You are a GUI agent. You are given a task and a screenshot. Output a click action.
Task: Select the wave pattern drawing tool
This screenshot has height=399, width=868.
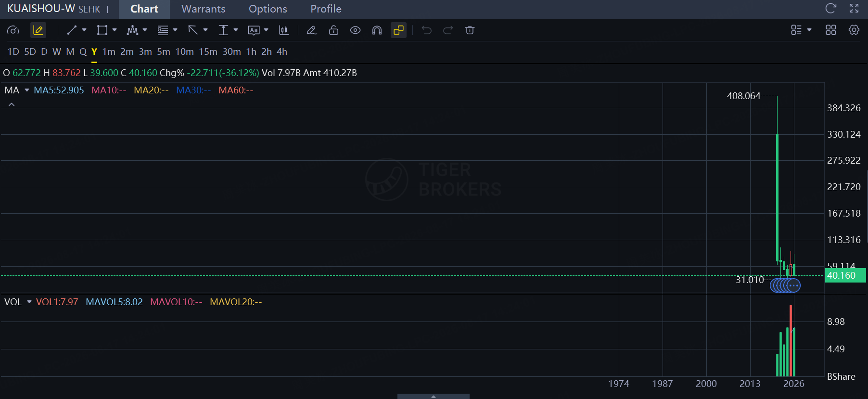(x=132, y=30)
